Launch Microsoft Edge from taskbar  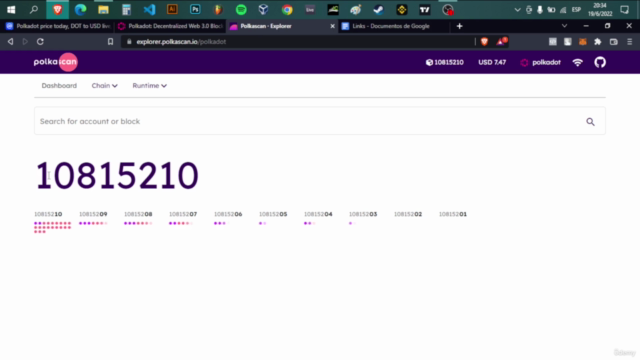80,9
